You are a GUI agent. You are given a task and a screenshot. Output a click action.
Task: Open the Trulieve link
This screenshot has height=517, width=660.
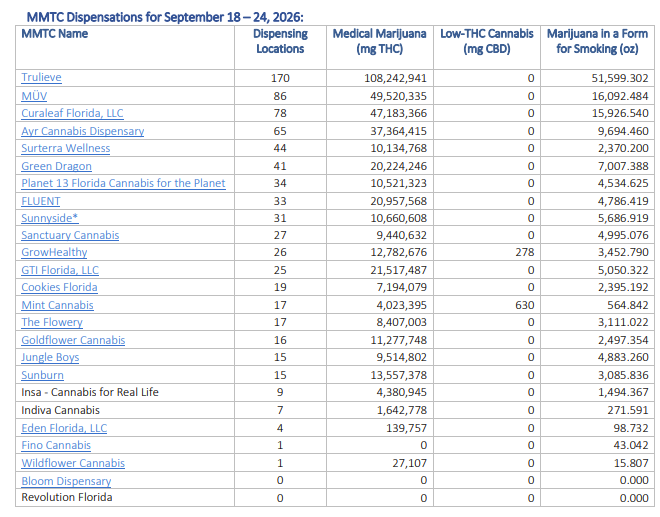click(x=41, y=77)
